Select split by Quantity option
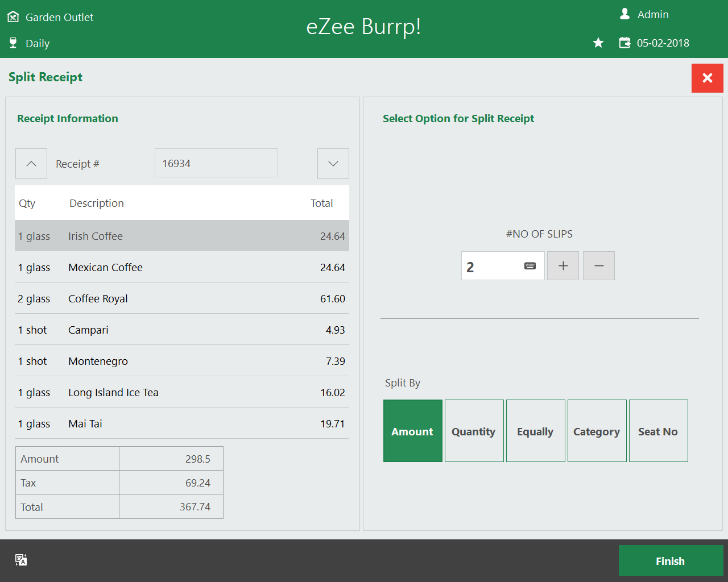The height and width of the screenshot is (582, 728). [474, 431]
